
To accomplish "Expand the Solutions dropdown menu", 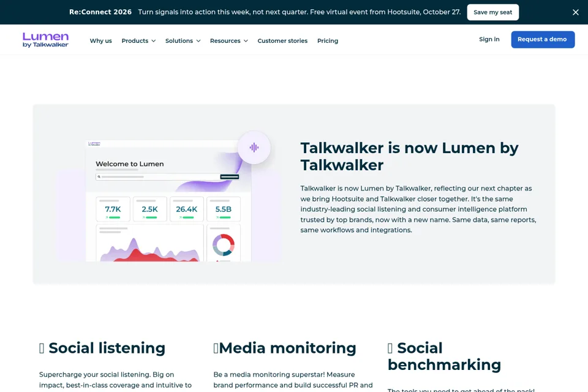I will point(183,40).
